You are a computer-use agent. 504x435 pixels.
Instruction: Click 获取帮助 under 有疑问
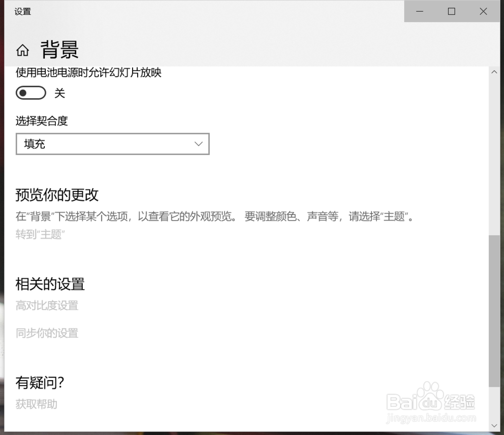(35, 404)
